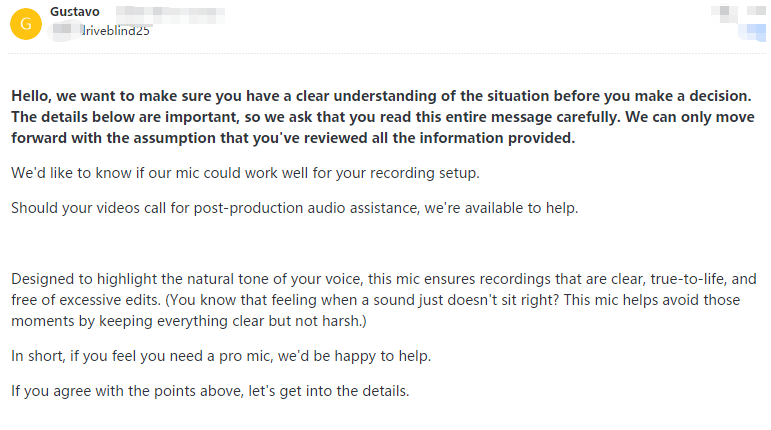Click the sender address ending driveblind25

[x=100, y=30]
